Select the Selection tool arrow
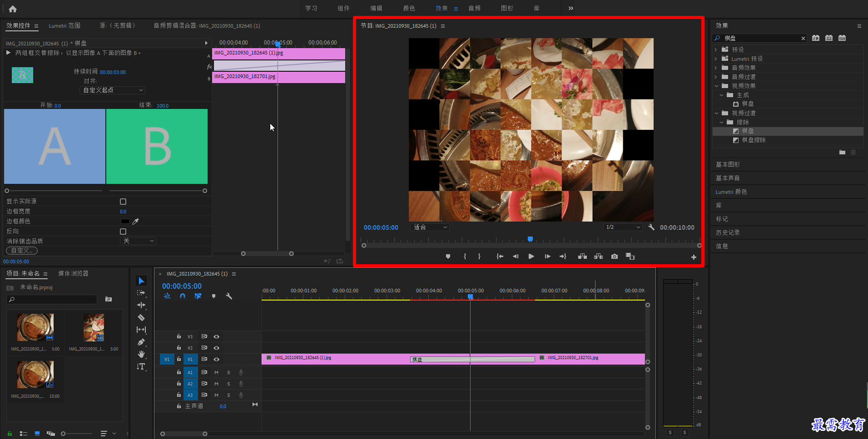868x439 pixels. point(141,281)
